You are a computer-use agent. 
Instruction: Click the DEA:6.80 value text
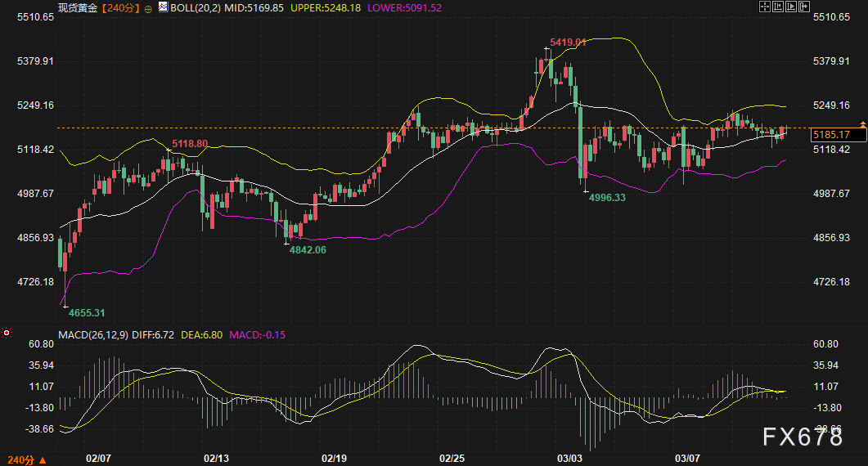tap(202, 335)
